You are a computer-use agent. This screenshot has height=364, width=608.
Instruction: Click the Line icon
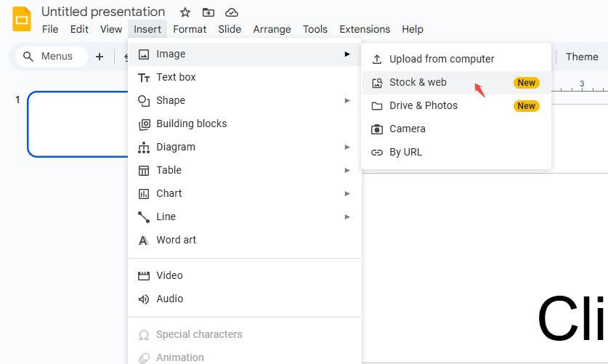coord(144,217)
